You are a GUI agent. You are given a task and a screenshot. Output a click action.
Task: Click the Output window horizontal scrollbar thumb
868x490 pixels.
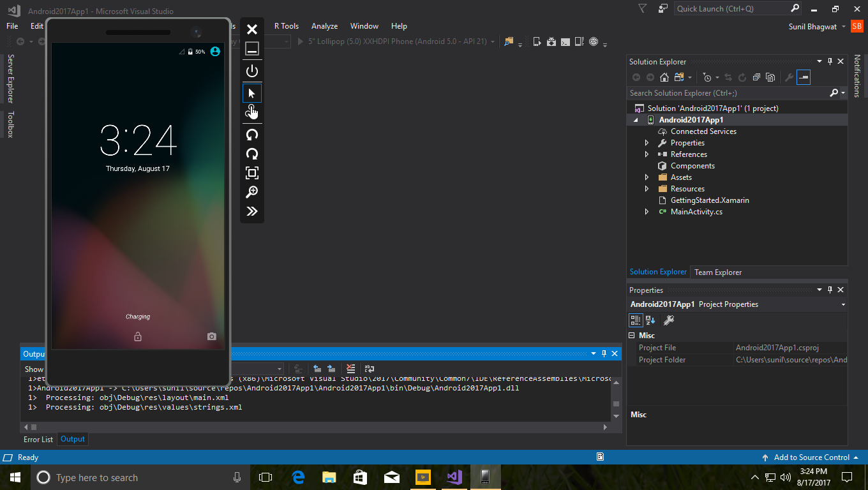pyautogui.click(x=34, y=427)
